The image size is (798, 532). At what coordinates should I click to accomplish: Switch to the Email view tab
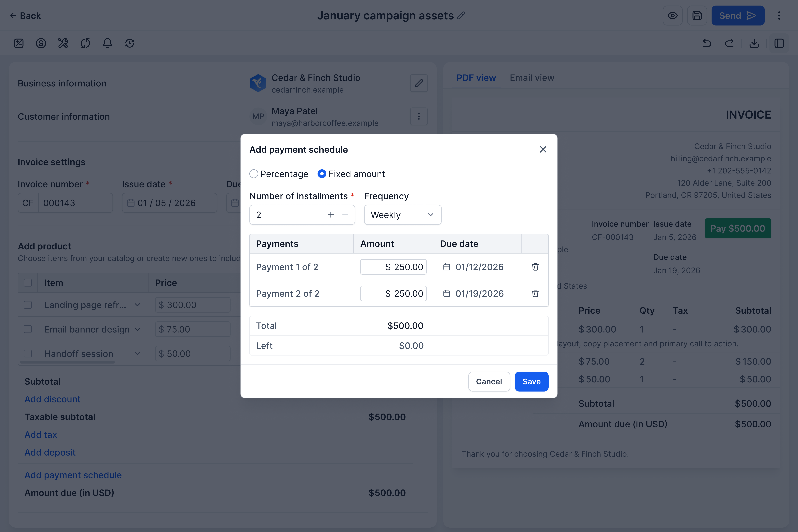532,78
